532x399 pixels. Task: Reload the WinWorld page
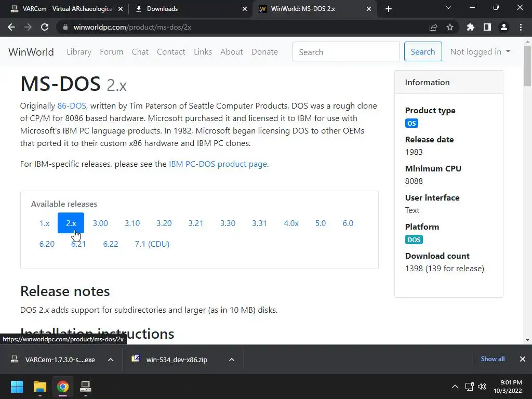(45, 27)
